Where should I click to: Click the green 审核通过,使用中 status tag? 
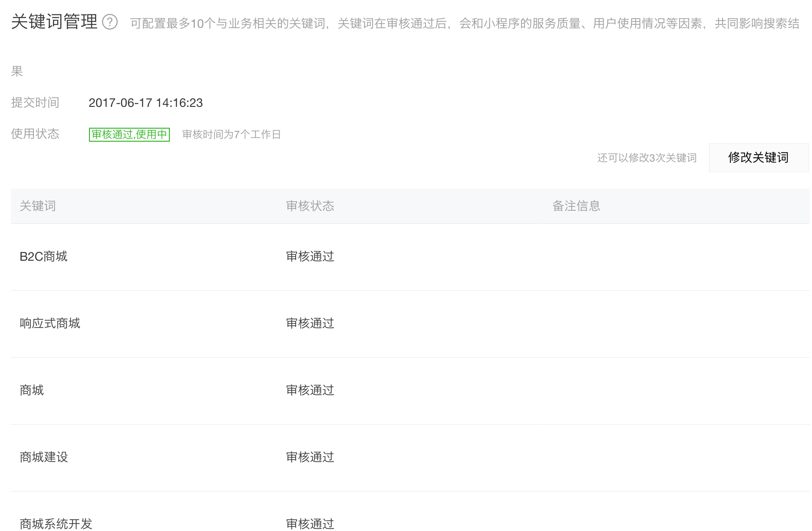pos(129,135)
